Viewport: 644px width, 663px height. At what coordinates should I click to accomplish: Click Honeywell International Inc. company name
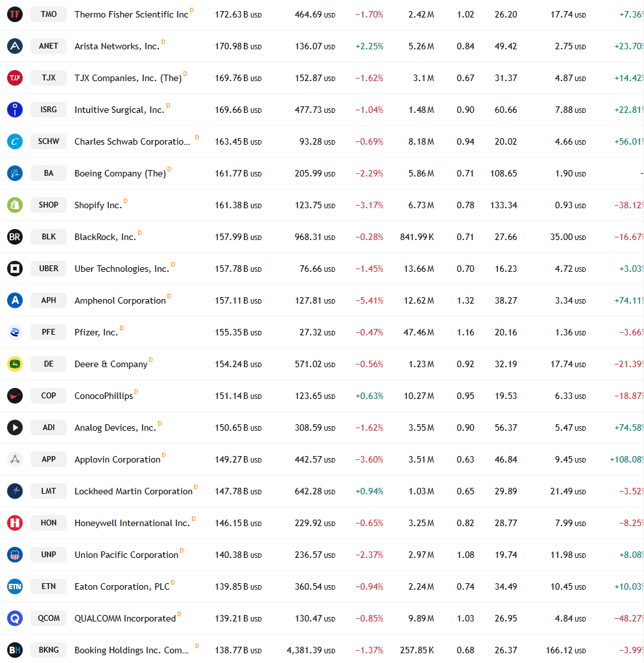click(132, 524)
